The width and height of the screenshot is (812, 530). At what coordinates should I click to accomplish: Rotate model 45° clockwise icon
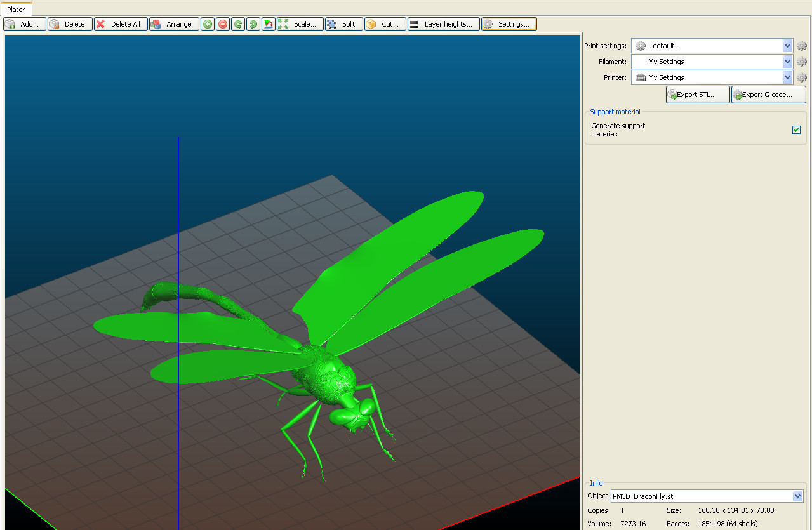(253, 24)
